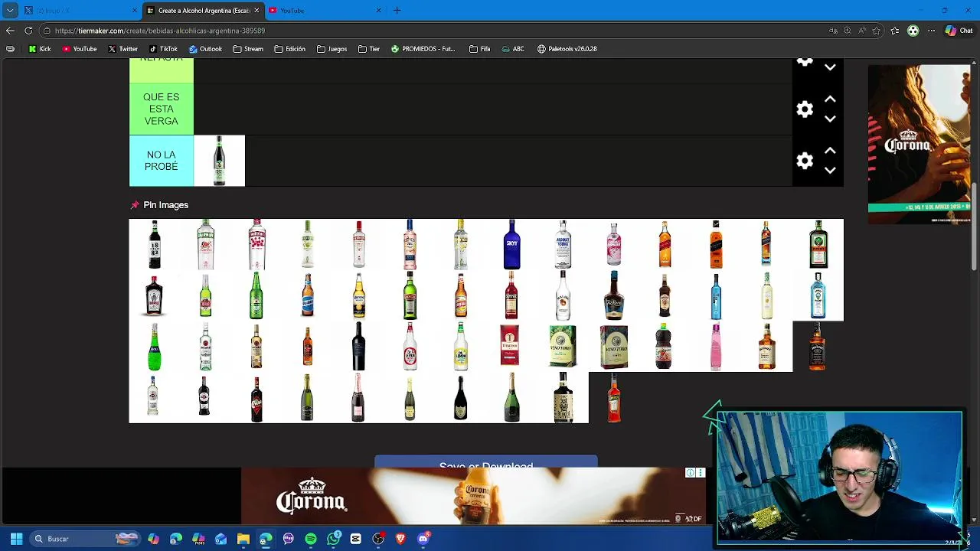Open OBS Studio from the taskbar
Screen dimensions: 980x551
click(378, 539)
